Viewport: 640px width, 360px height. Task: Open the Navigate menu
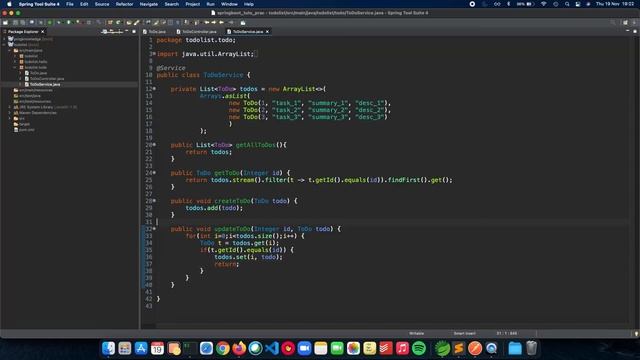(149, 4)
